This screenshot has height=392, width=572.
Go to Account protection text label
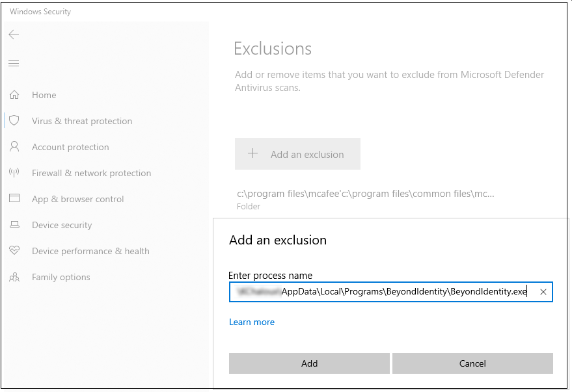[x=70, y=147]
